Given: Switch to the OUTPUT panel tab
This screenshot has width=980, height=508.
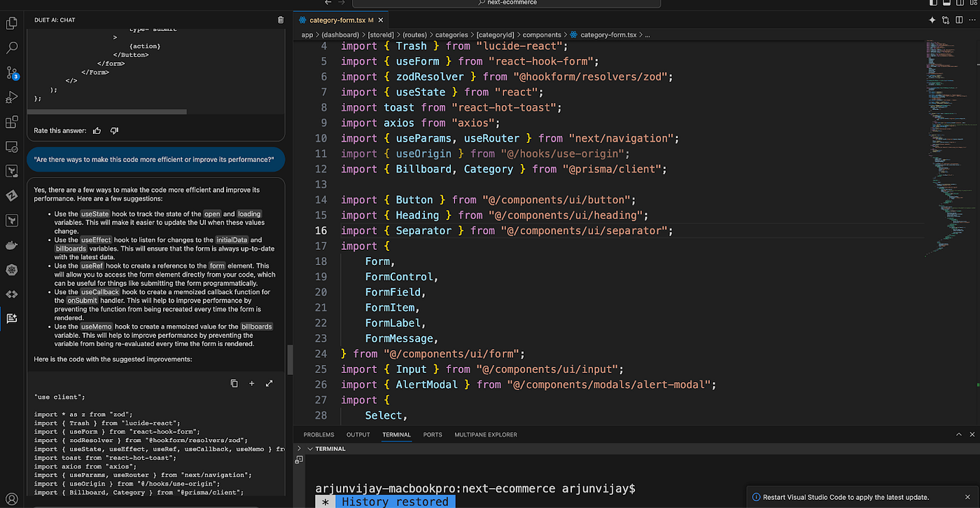Looking at the screenshot, I should [358, 435].
